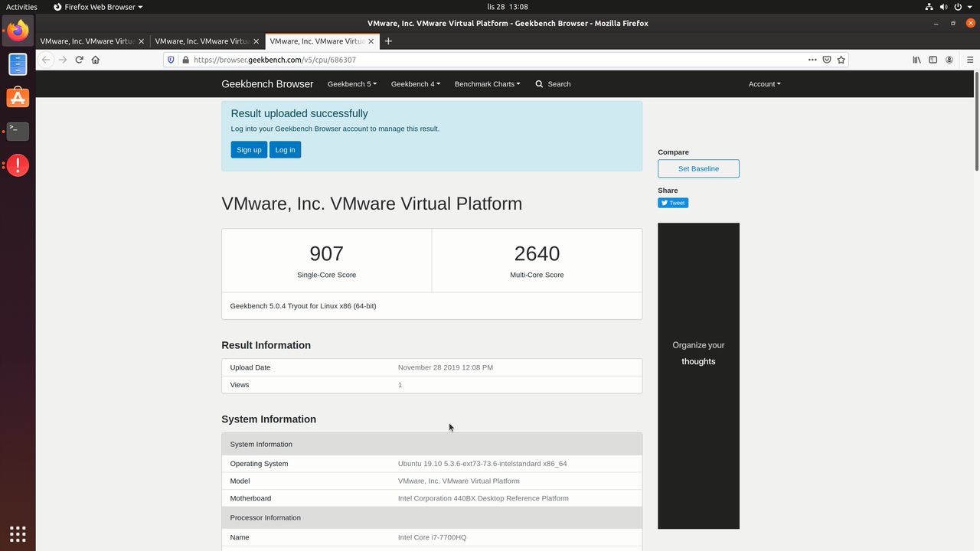Screen dimensions: 980x551
Task: Open Files from the Ubuntu dock
Action: pos(18,64)
